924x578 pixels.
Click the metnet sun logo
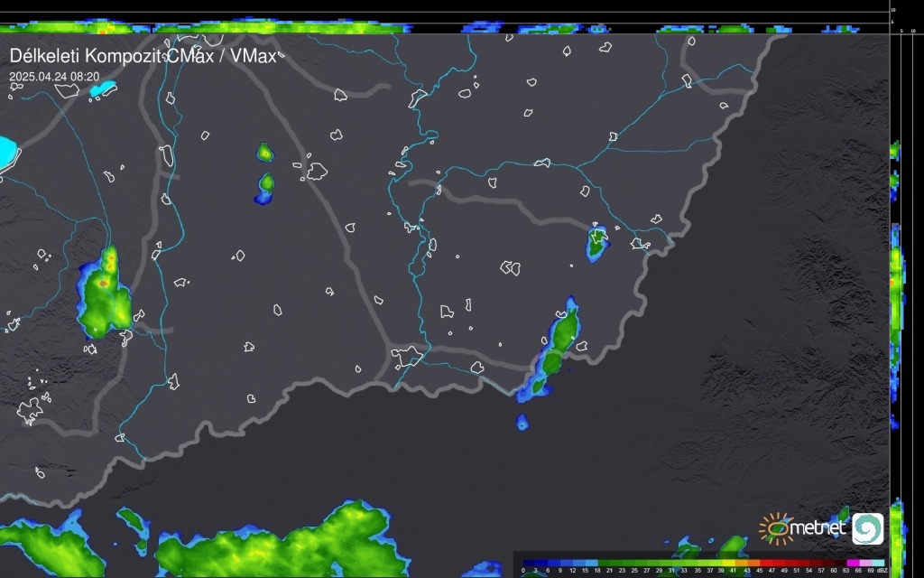coord(774,527)
